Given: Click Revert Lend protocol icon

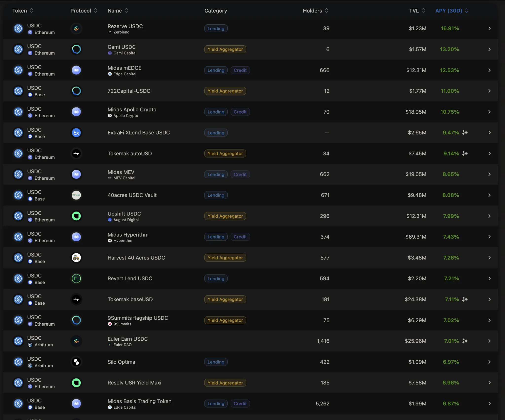Looking at the screenshot, I should [76, 279].
